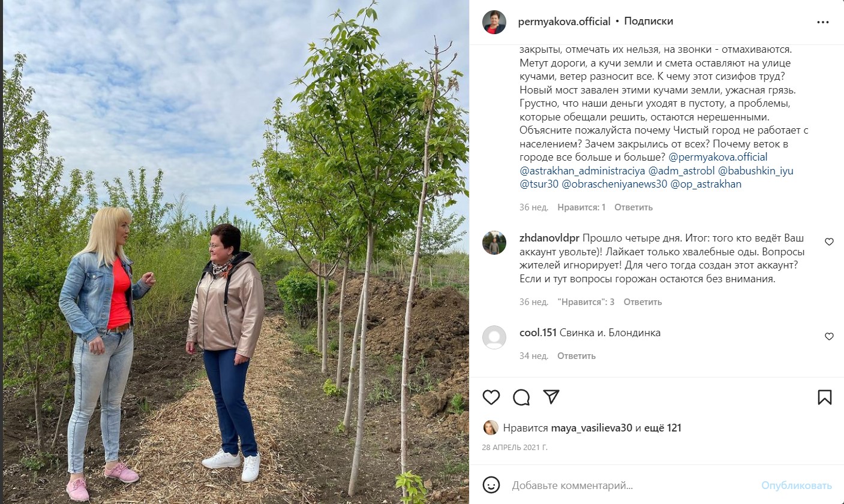Open comment bubble icon under post
This screenshot has width=844, height=504.
click(x=521, y=397)
